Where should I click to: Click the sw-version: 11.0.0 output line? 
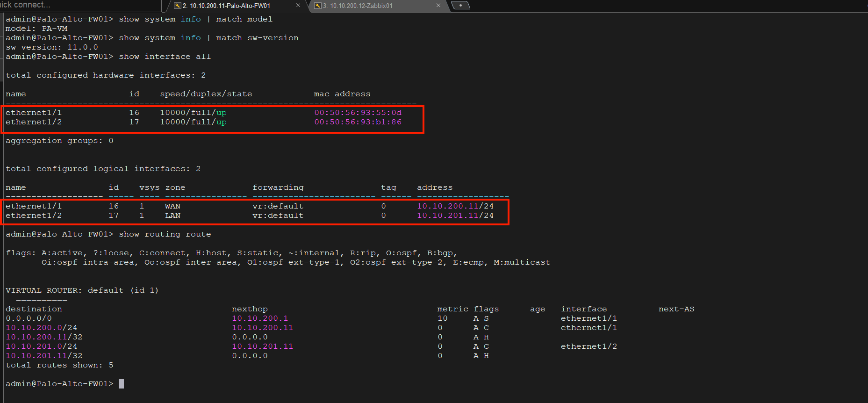[52, 47]
